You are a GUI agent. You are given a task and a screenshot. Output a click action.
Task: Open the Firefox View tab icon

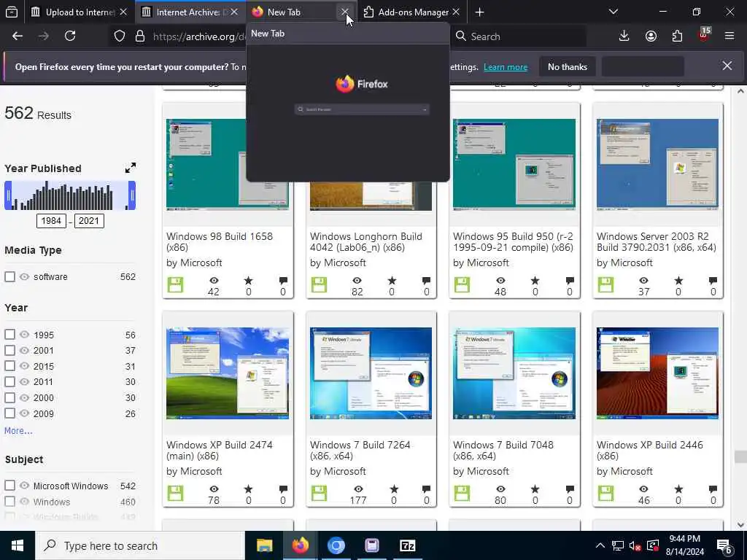tap(12, 12)
